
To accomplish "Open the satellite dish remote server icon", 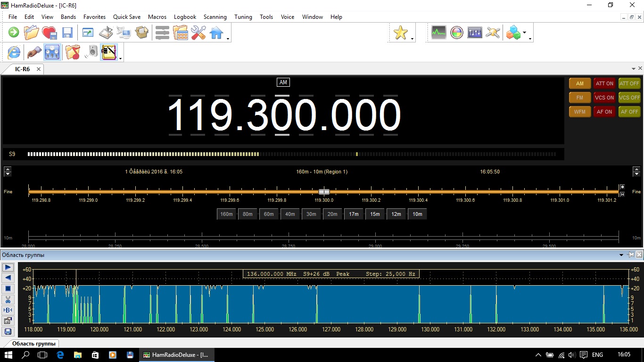I will (106, 33).
